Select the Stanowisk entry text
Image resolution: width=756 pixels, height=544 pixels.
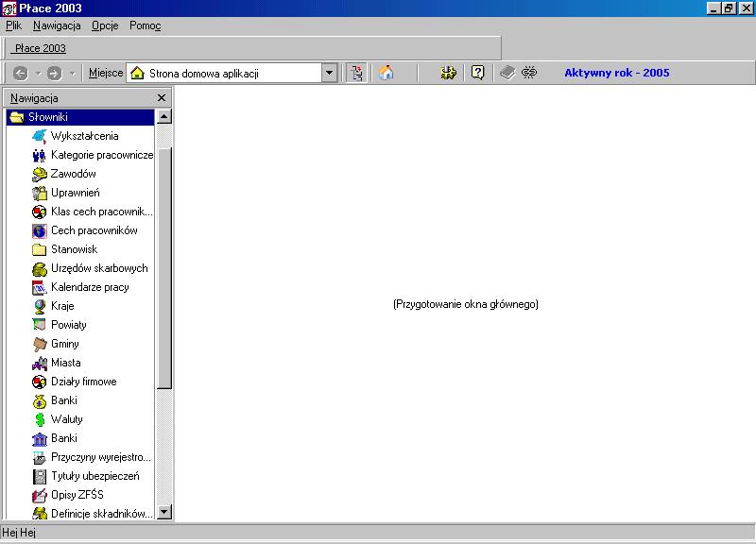74,249
